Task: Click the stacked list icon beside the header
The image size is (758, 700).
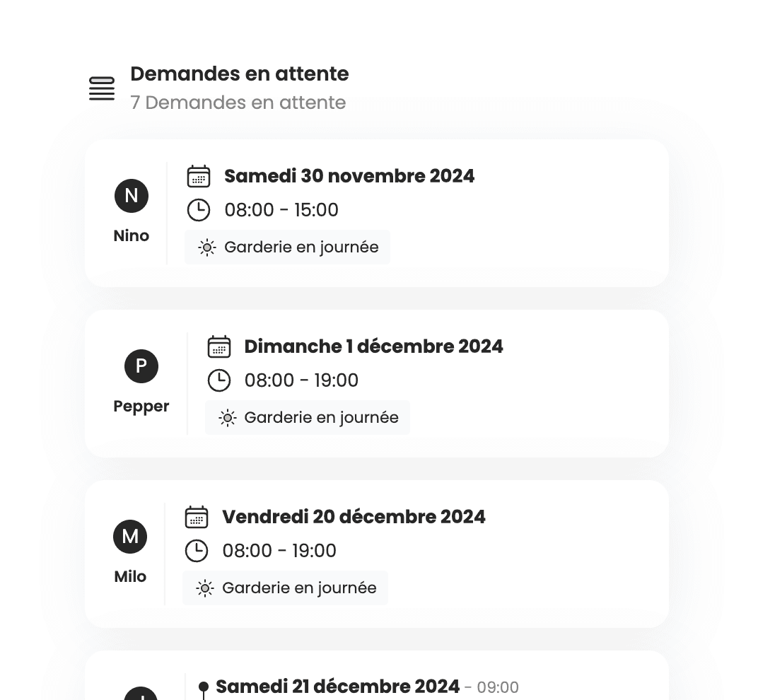Action: (x=101, y=88)
